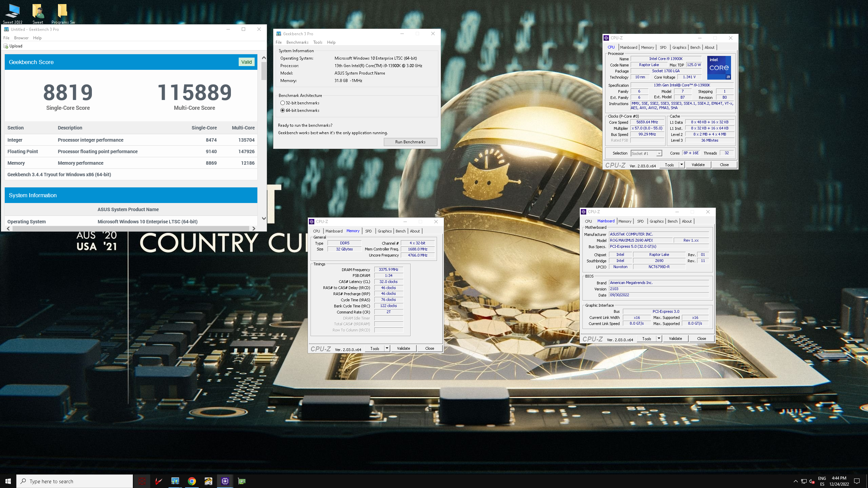This screenshot has height=488, width=868.
Task: Open the Geekbench taskbar icon with bar chart
Action: click(175, 481)
